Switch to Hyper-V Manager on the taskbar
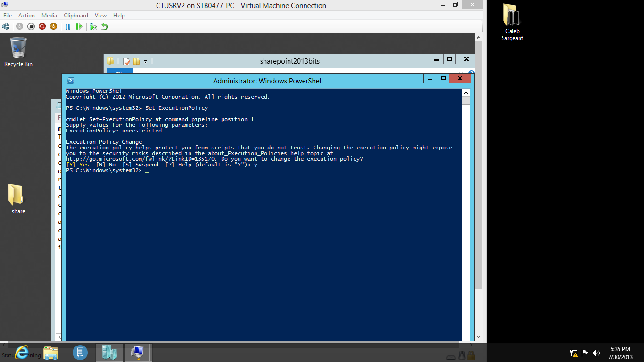The width and height of the screenshot is (644, 362). tap(109, 352)
